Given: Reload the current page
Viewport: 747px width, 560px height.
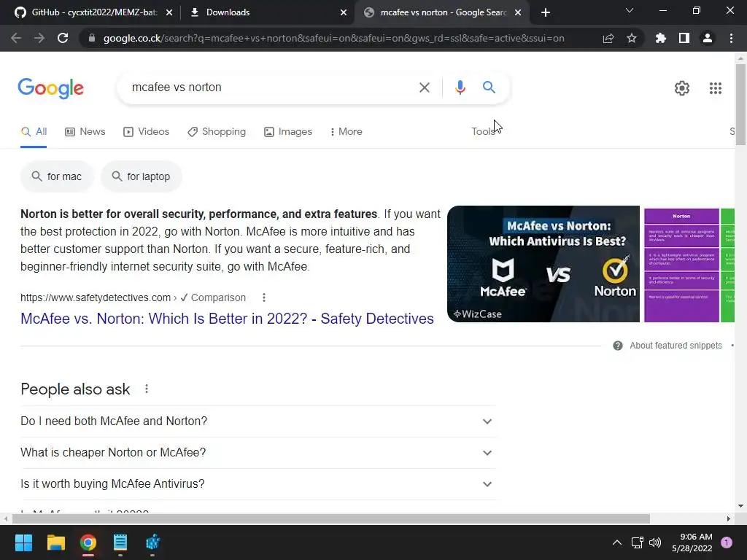Looking at the screenshot, I should (x=63, y=38).
